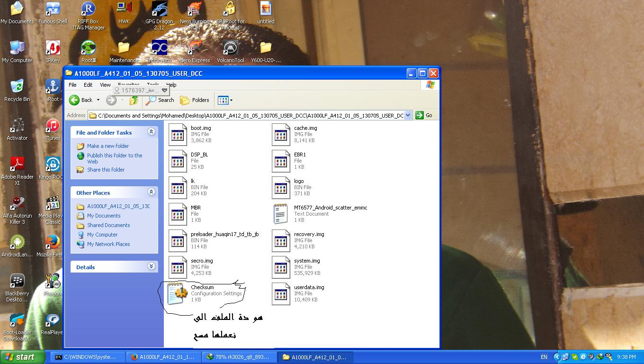Click inside the Address path field
Image resolution: width=644 pixels, height=364 pixels.
click(246, 115)
